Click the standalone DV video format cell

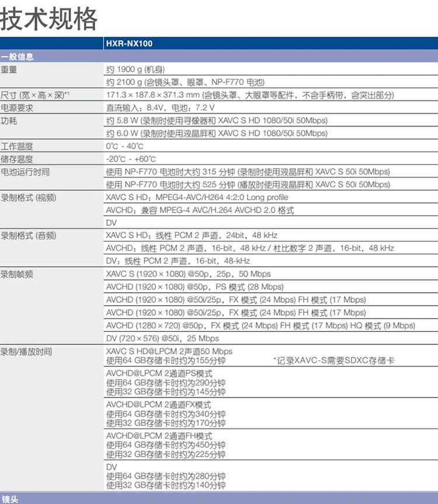pyautogui.click(x=112, y=223)
